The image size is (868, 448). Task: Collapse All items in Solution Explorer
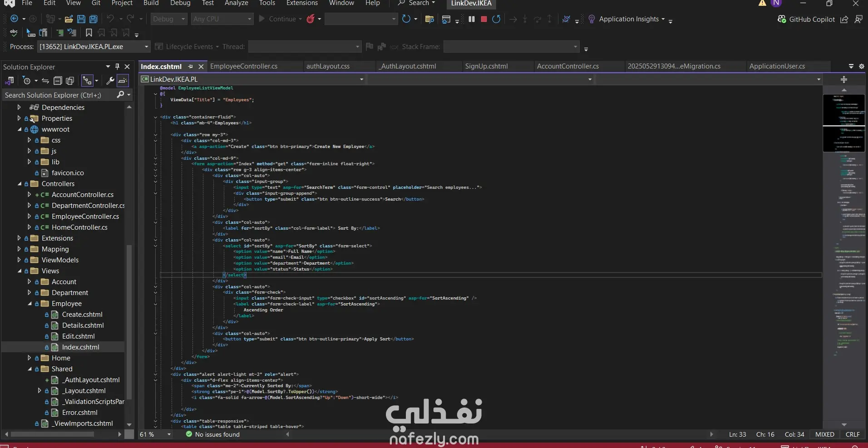(58, 81)
